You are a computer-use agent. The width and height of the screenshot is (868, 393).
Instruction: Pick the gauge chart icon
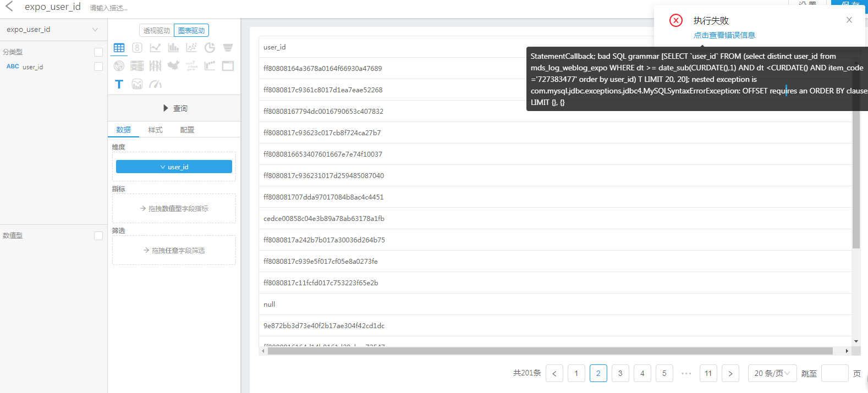point(155,84)
